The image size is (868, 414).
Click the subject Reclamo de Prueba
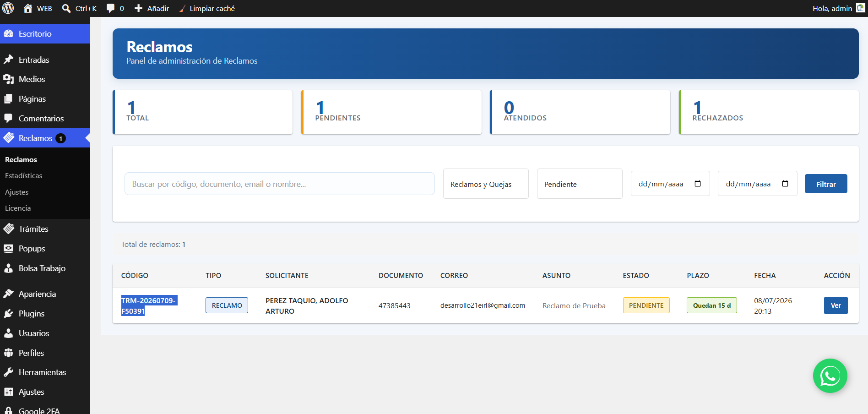click(x=574, y=305)
